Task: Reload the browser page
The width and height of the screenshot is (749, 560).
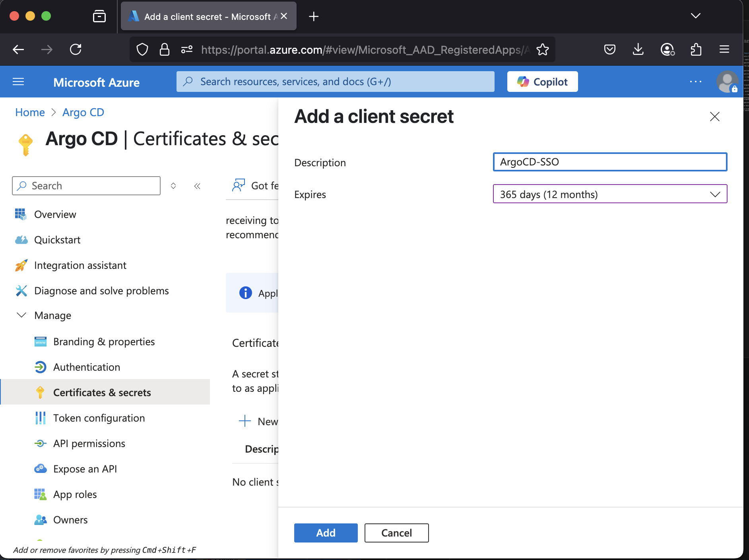Action: 76,49
